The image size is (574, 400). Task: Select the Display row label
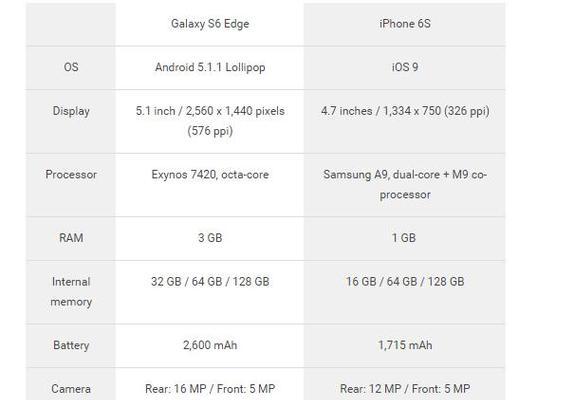[x=71, y=111]
